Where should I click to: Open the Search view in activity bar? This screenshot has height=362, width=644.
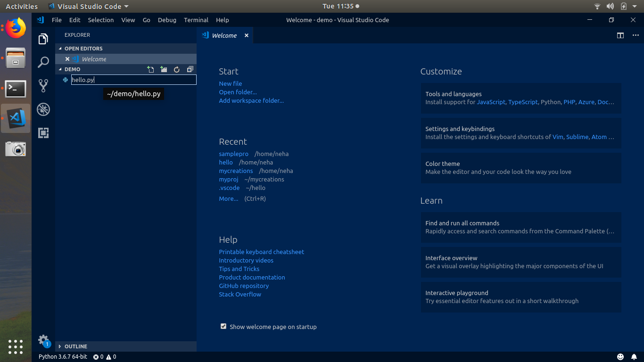(x=43, y=62)
